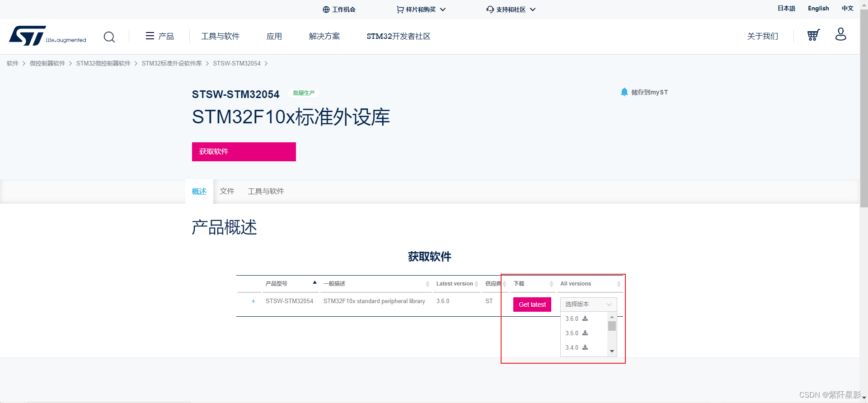Open the hamburger 产品 menu
This screenshot has width=868, height=403.
point(160,36)
